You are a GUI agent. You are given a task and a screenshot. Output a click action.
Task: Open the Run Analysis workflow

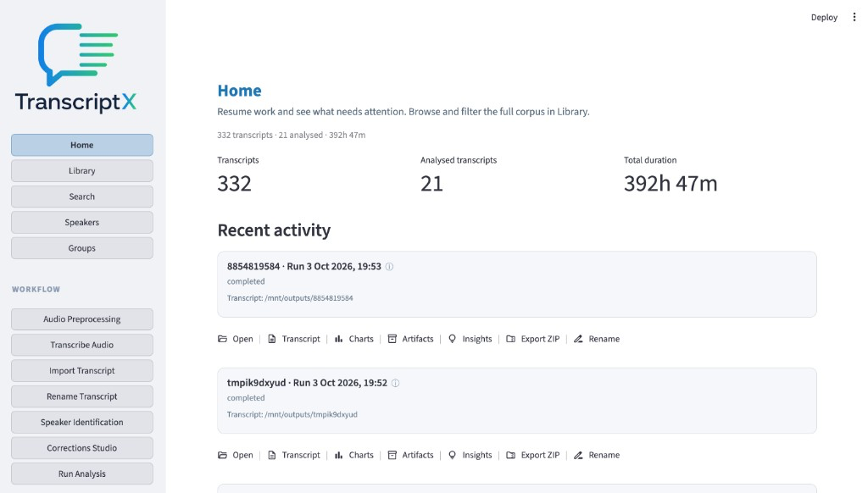point(82,474)
